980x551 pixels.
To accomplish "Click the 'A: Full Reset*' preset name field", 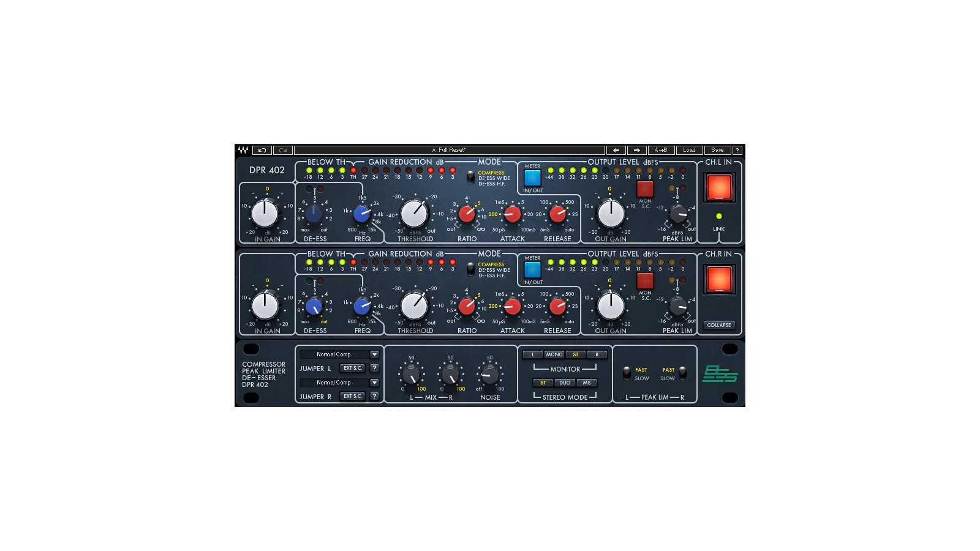I will click(x=449, y=150).
